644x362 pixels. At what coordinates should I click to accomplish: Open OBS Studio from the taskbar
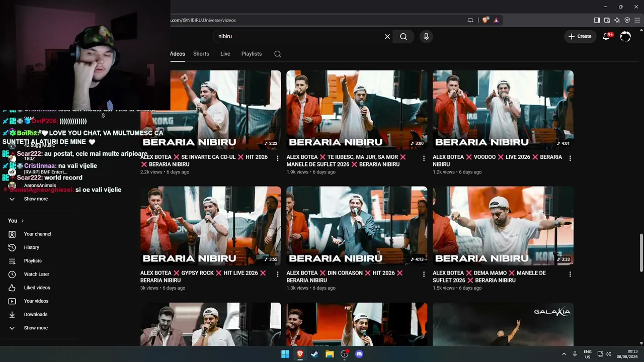coord(345,354)
